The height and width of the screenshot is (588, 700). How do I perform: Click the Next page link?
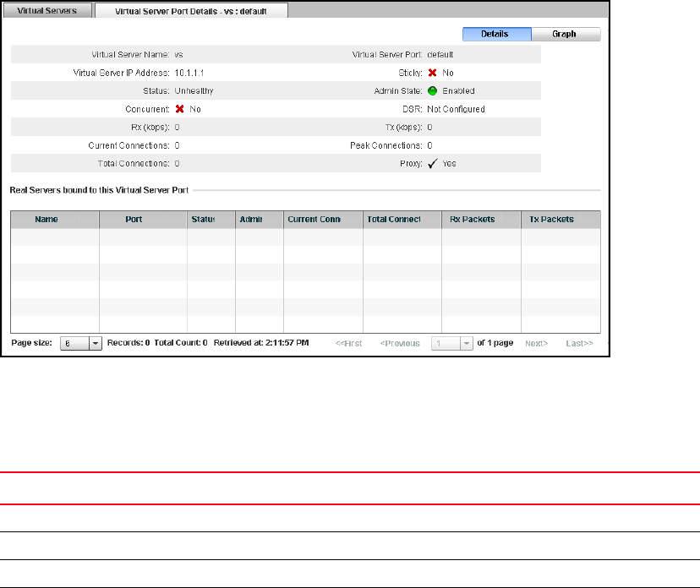tap(536, 344)
